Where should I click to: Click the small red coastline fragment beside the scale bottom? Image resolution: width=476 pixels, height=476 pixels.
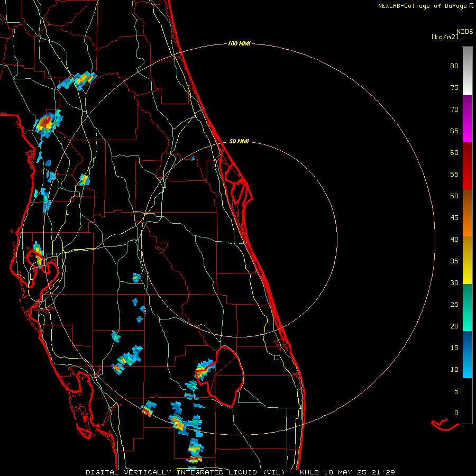pyautogui.click(x=445, y=424)
